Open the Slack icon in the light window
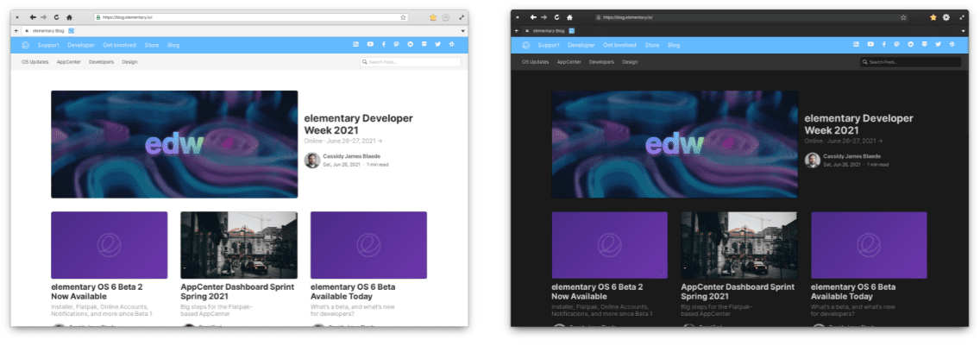 [x=451, y=44]
